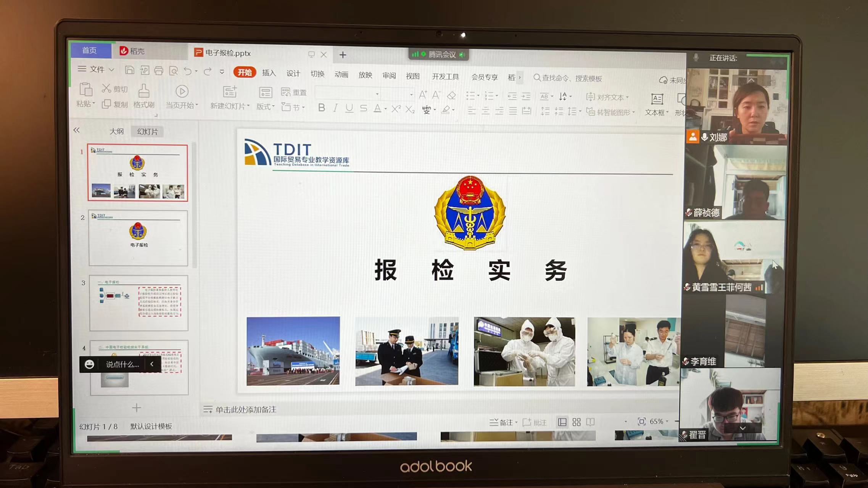Switch to slide sorter grid view icon
This screenshot has width=868, height=488.
(576, 422)
